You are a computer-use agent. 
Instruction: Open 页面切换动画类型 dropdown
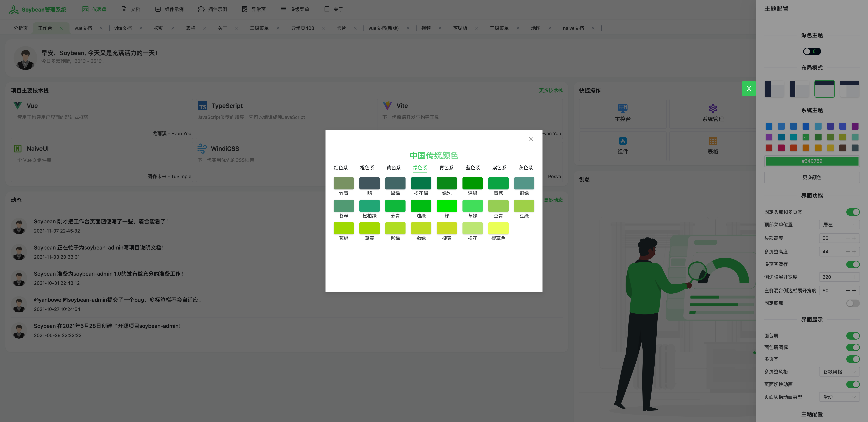click(x=839, y=397)
